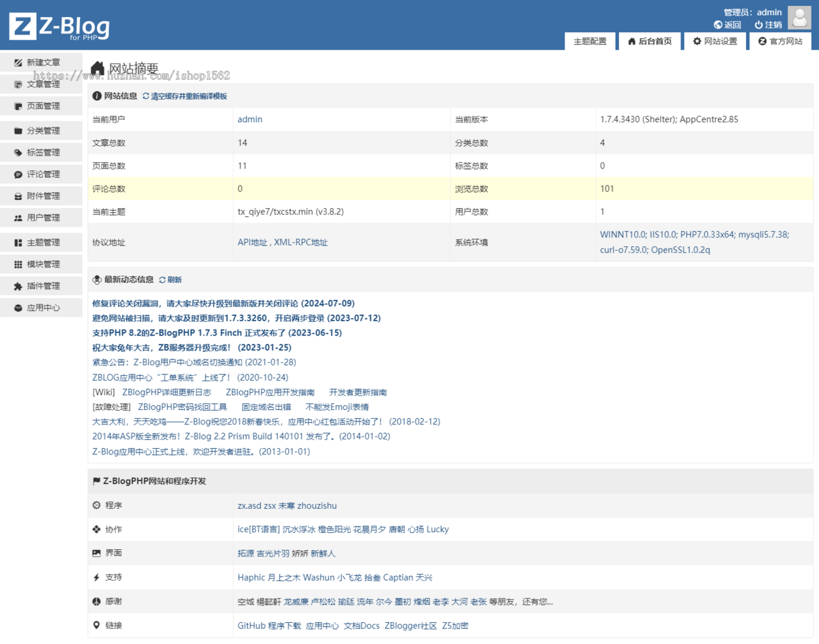Click the 文章管理 sidebar icon
The image size is (819, 644).
(18, 84)
